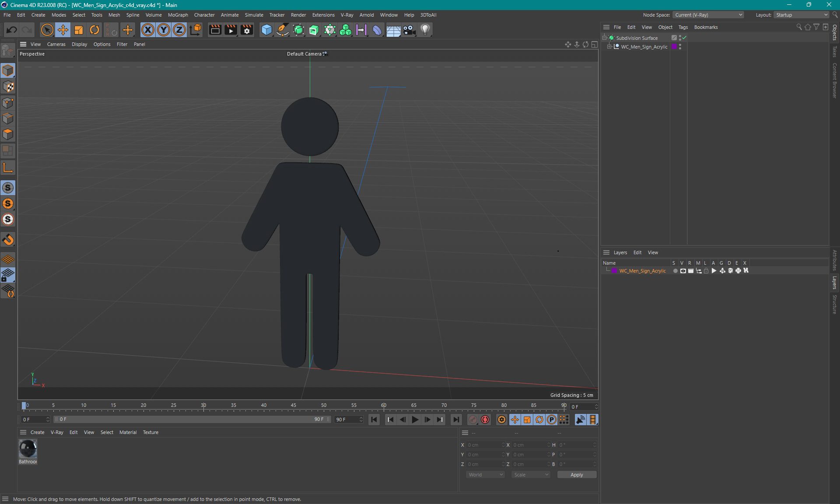Image resolution: width=840 pixels, height=504 pixels.
Task: Select the Live Selection tool
Action: pyautogui.click(x=47, y=30)
